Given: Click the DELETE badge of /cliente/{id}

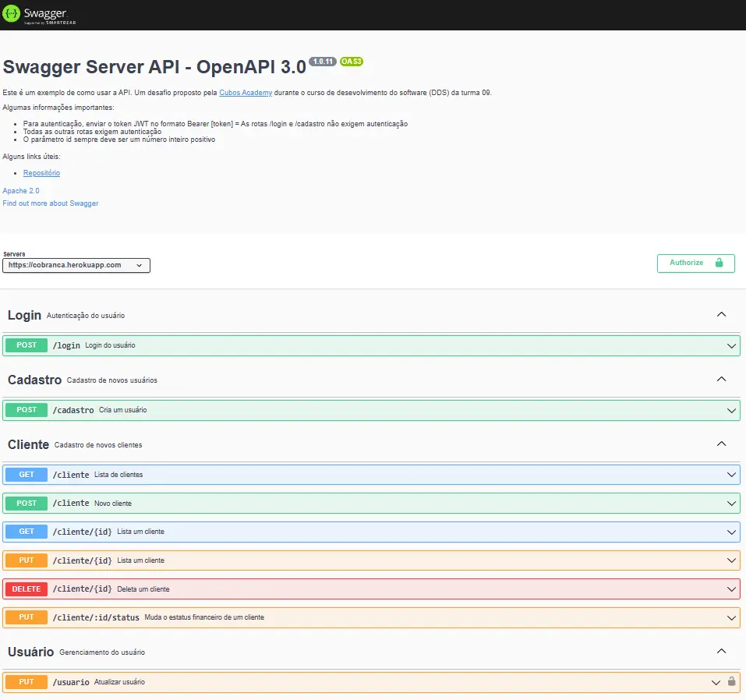Looking at the screenshot, I should [27, 589].
